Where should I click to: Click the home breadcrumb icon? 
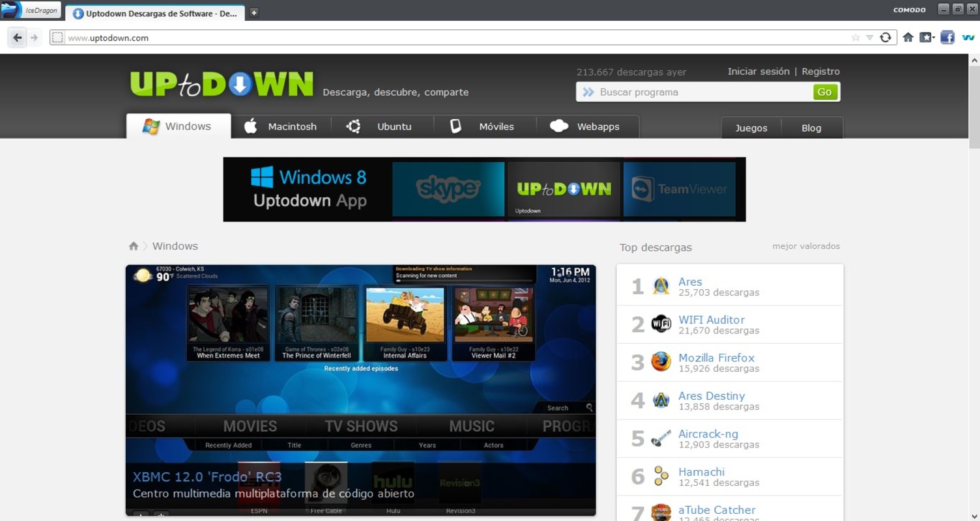click(x=134, y=246)
